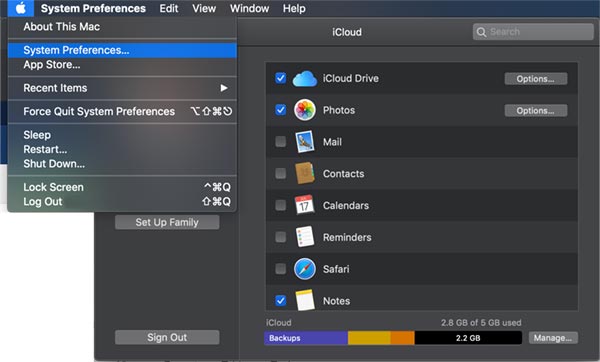The height and width of the screenshot is (362, 600).
Task: Enable the Reminders checkbox
Action: point(280,237)
